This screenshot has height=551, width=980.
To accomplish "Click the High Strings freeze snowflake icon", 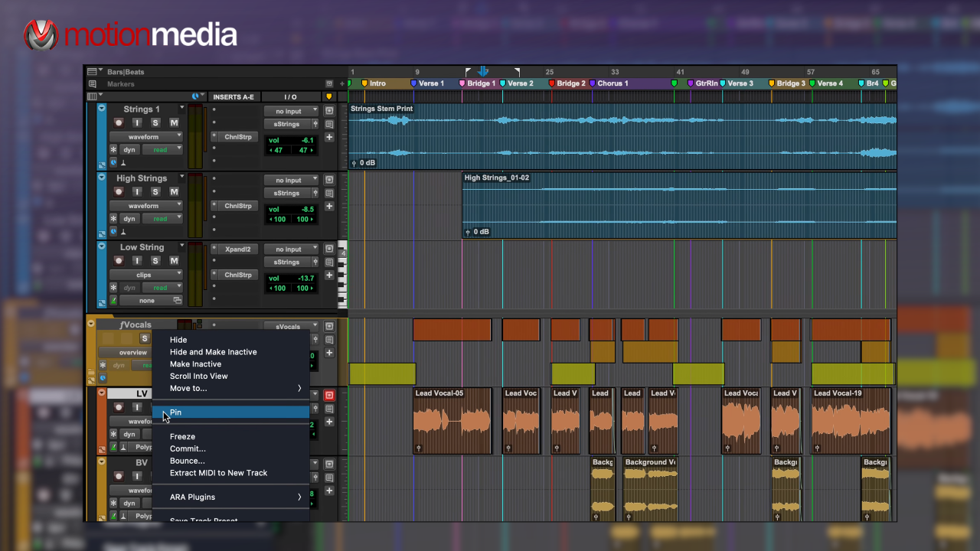I will coord(113,219).
